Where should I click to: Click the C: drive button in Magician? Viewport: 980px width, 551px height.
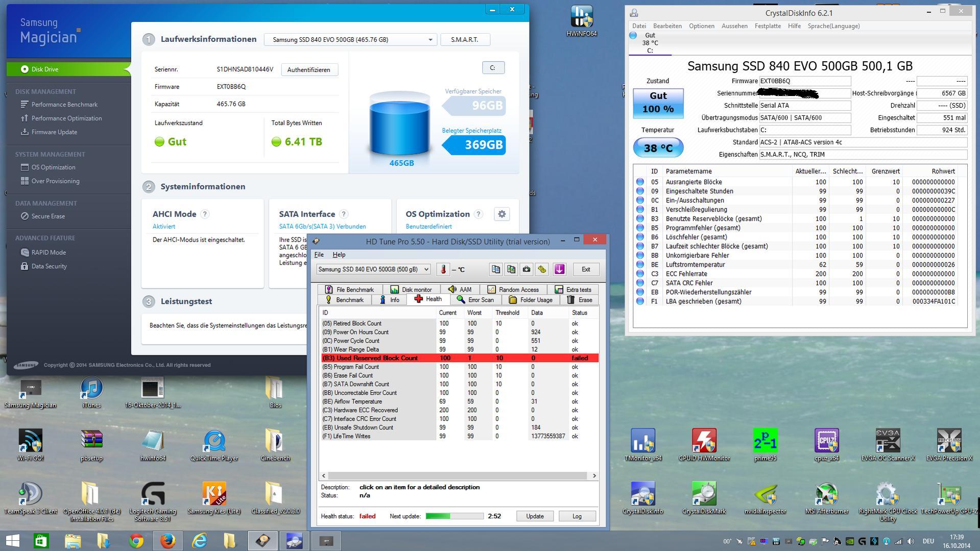(493, 67)
